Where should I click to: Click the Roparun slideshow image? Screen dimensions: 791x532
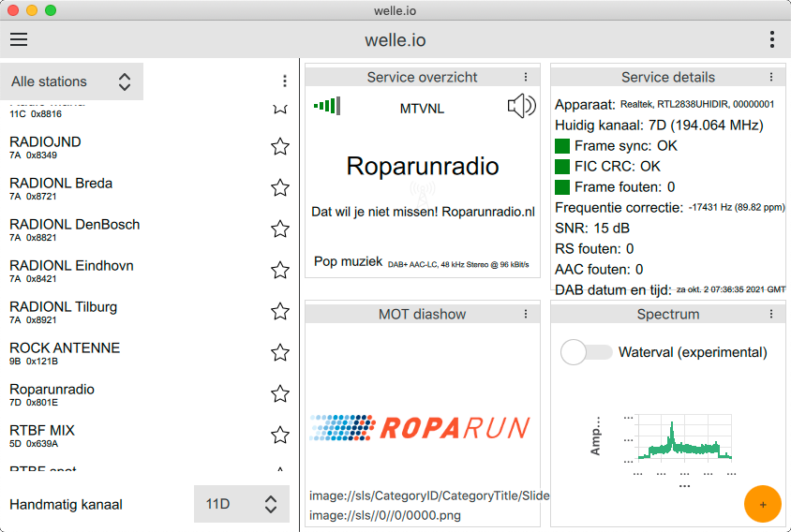[x=420, y=428]
